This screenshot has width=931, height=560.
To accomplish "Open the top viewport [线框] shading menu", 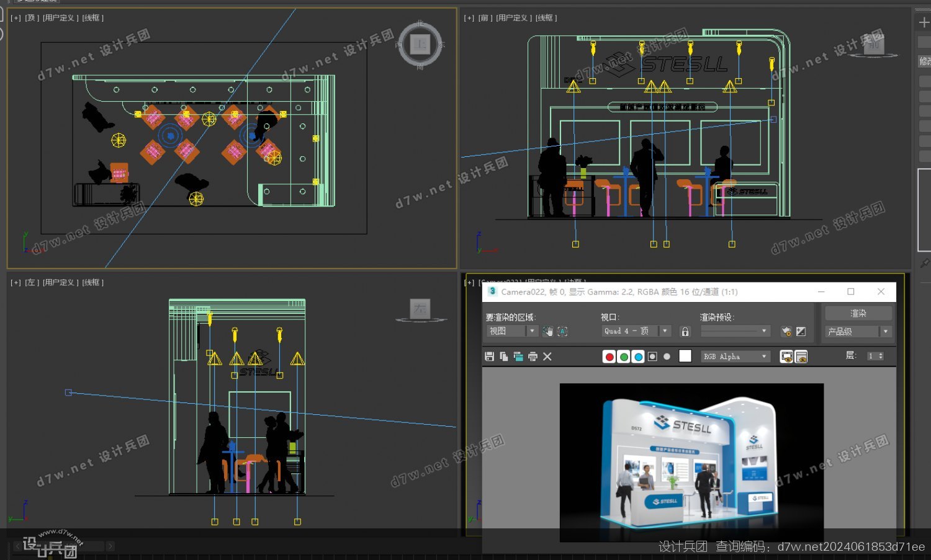I will 93,18.
